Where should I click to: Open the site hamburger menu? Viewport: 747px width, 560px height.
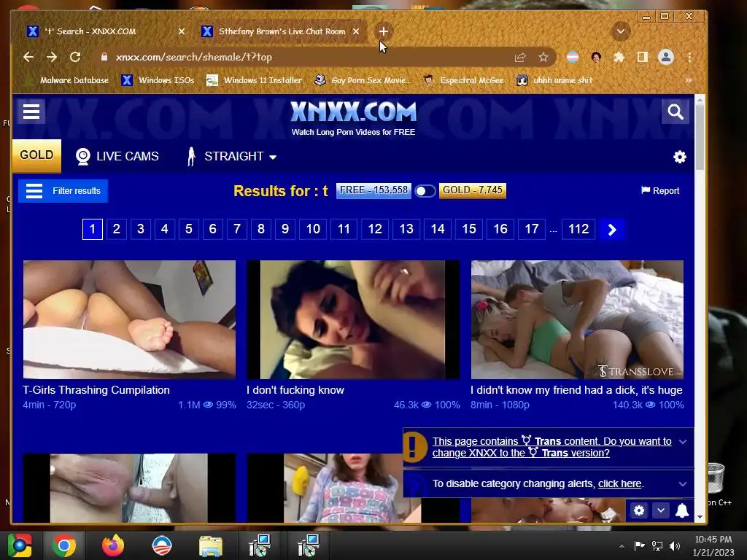point(31,112)
